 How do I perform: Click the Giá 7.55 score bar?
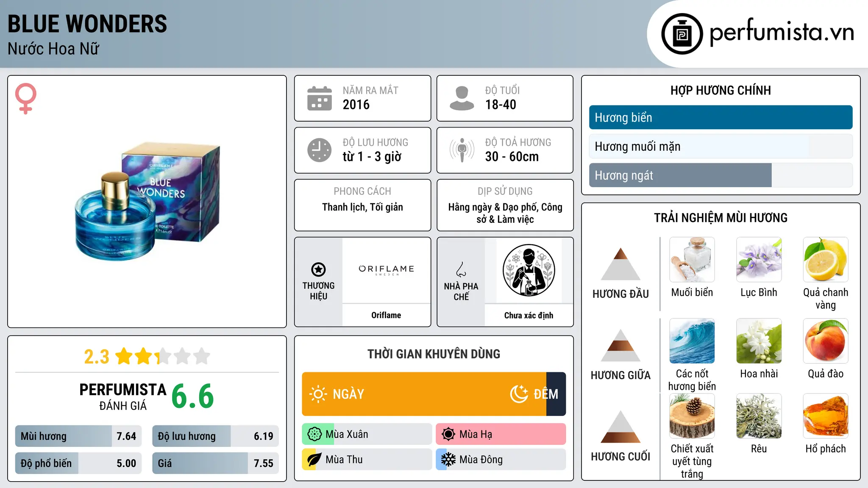[x=215, y=463]
